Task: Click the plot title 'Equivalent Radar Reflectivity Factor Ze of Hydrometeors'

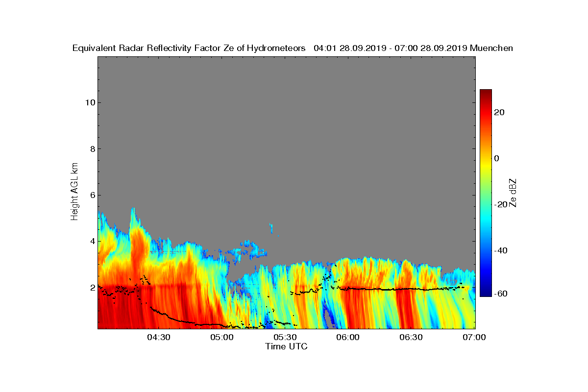Action: pos(189,48)
